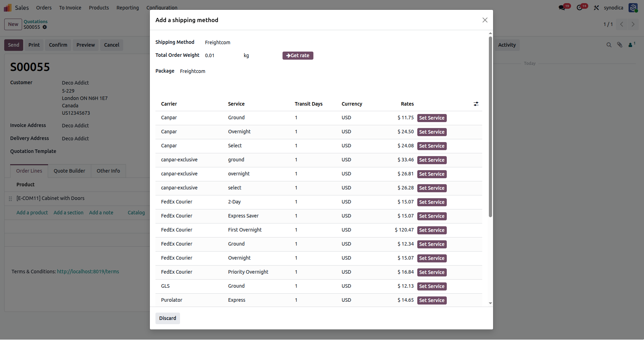This screenshot has width=644, height=341.
Task: Open the Sales app home icon
Action: click(x=8, y=7)
